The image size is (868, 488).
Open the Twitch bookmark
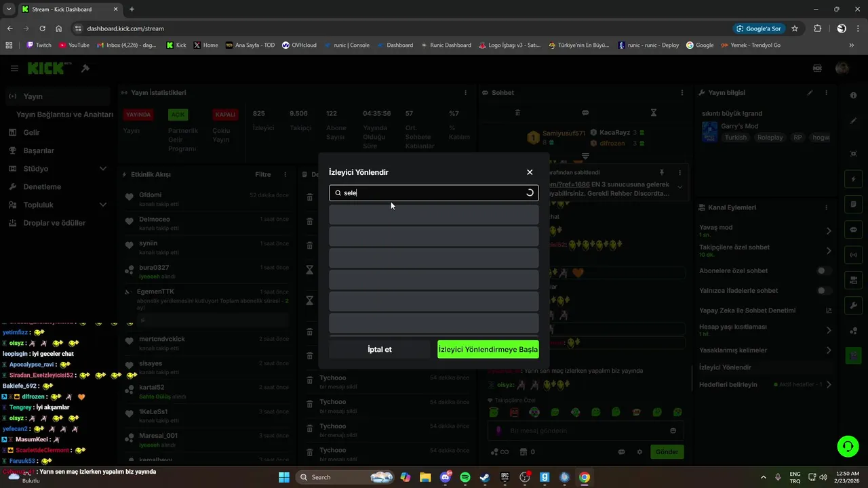[x=39, y=45]
